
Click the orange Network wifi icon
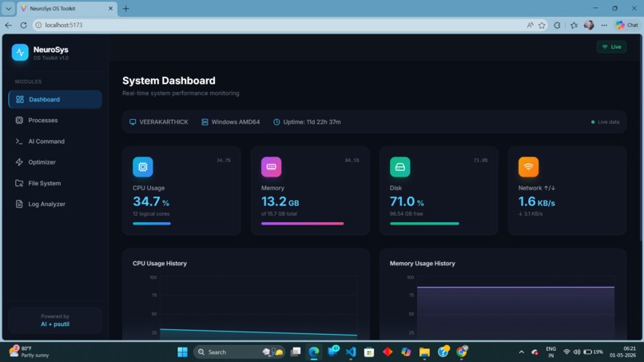528,167
